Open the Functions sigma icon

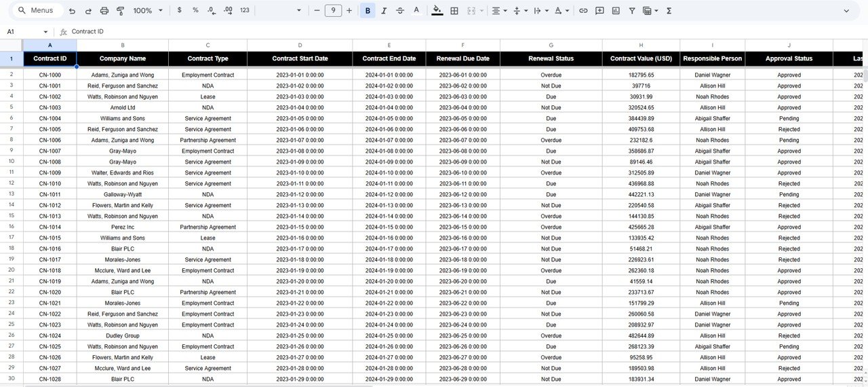click(669, 11)
